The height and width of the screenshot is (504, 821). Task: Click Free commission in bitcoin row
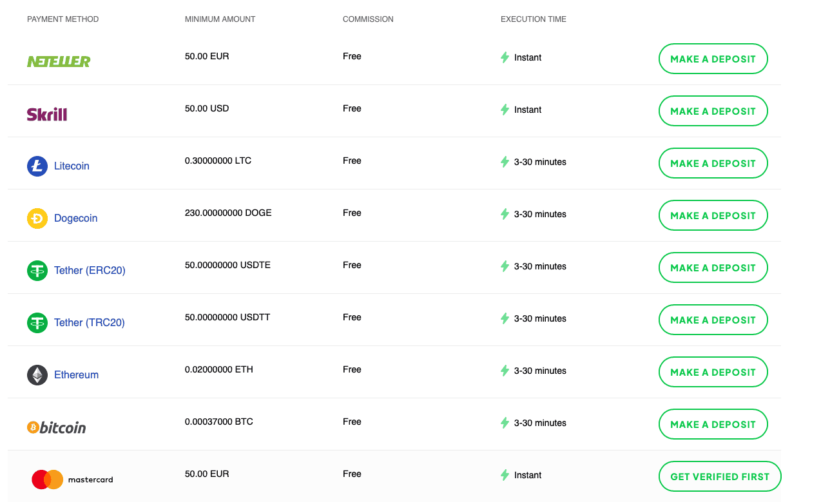(352, 422)
